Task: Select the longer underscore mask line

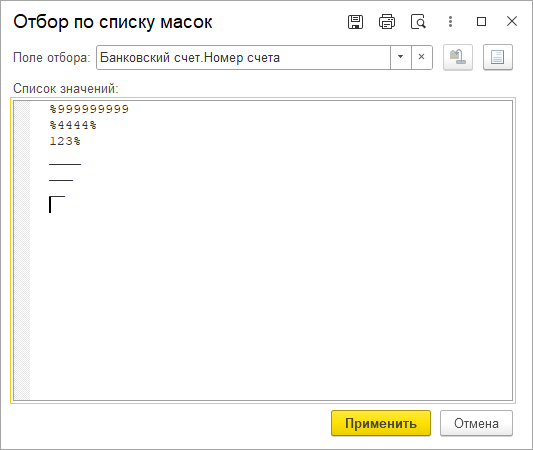Action: [65, 164]
